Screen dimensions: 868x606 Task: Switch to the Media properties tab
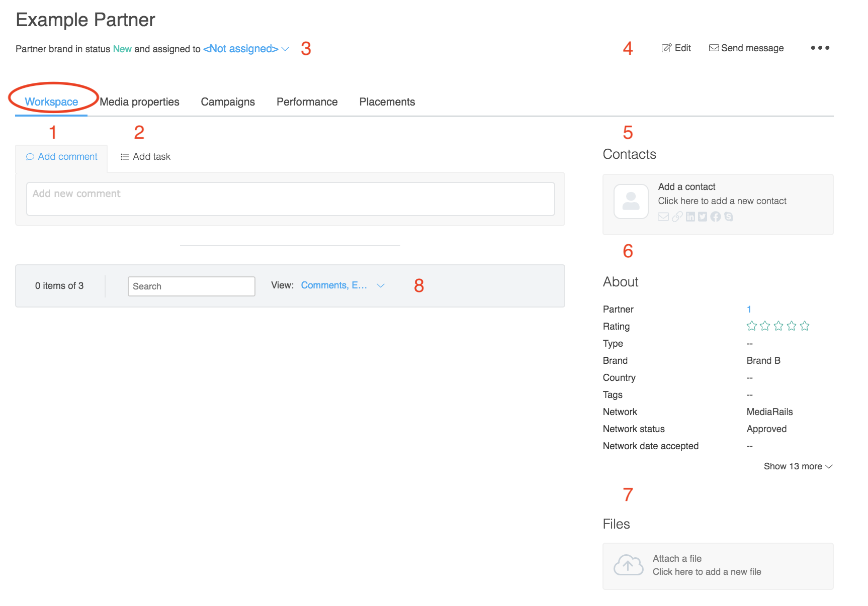139,102
